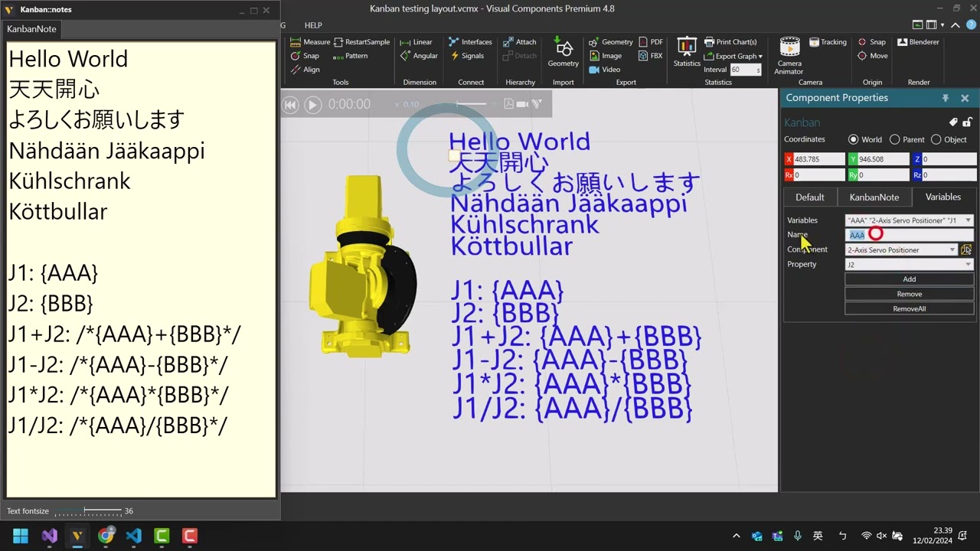
Task: Reset the simulation to start
Action: [290, 105]
